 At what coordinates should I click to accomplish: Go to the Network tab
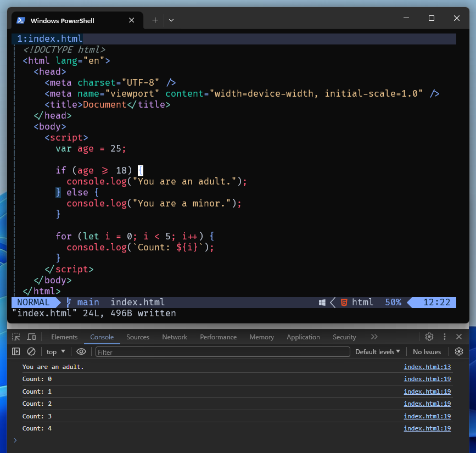tap(175, 337)
